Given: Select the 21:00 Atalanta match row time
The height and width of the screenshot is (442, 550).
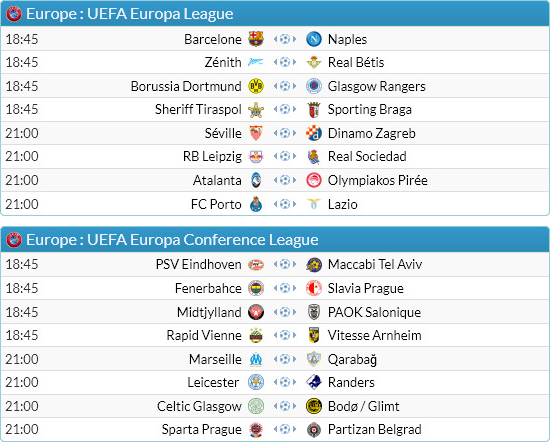Looking at the screenshot, I should tap(22, 180).
